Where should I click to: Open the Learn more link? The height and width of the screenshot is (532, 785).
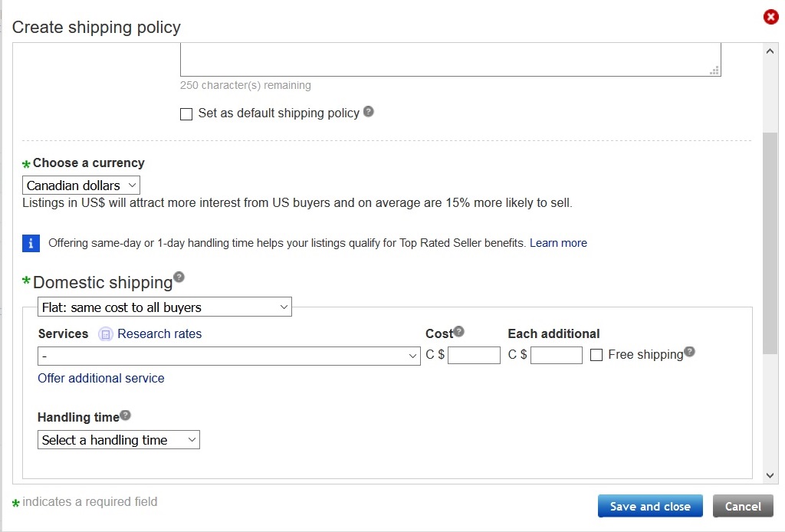[x=558, y=243]
